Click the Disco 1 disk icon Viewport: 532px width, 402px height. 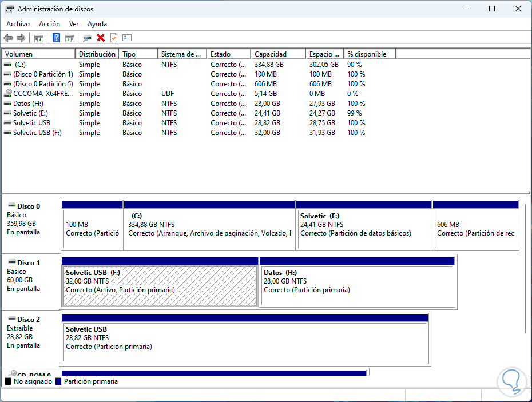click(12, 262)
